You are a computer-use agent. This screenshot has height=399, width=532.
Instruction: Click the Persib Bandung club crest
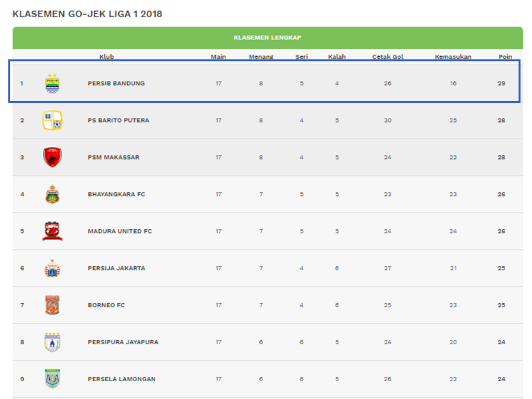coord(54,83)
